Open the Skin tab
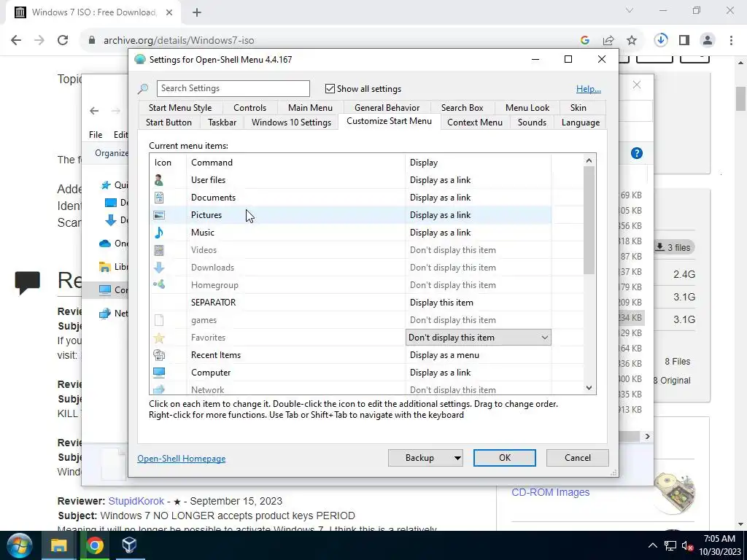Screen dimensions: 747x560 tap(578, 108)
